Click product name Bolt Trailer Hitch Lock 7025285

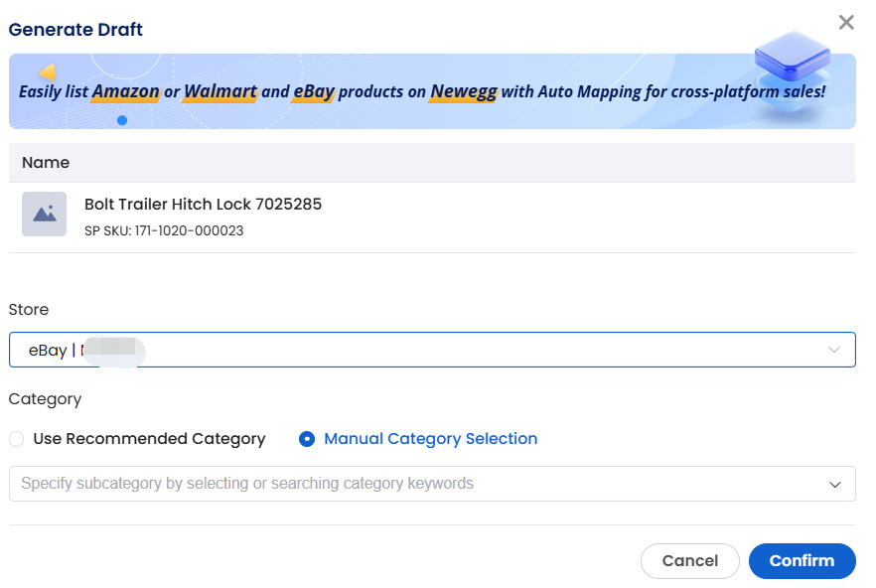203,204
